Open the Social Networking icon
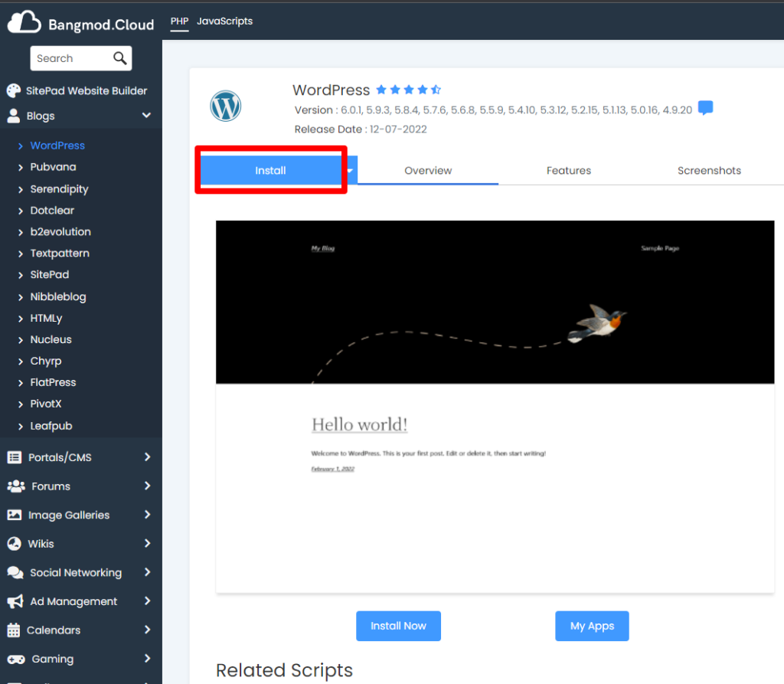This screenshot has width=784, height=684. (15, 572)
